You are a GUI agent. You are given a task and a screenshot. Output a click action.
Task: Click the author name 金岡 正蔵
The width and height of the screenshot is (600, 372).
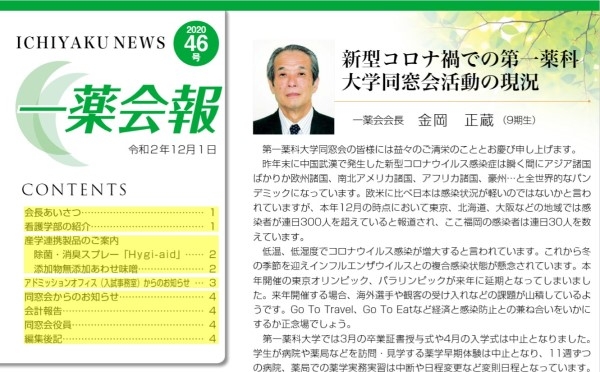(456, 120)
